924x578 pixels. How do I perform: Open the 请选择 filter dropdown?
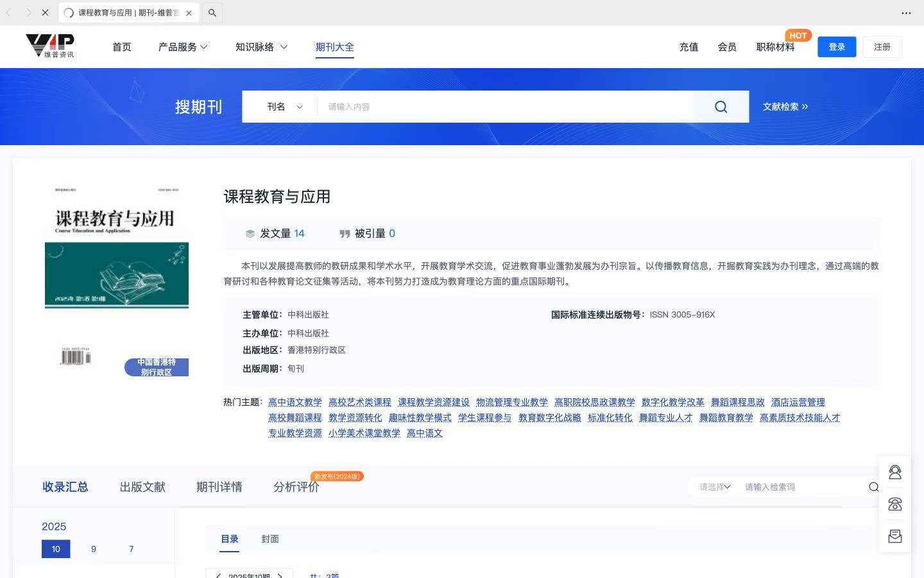(715, 487)
